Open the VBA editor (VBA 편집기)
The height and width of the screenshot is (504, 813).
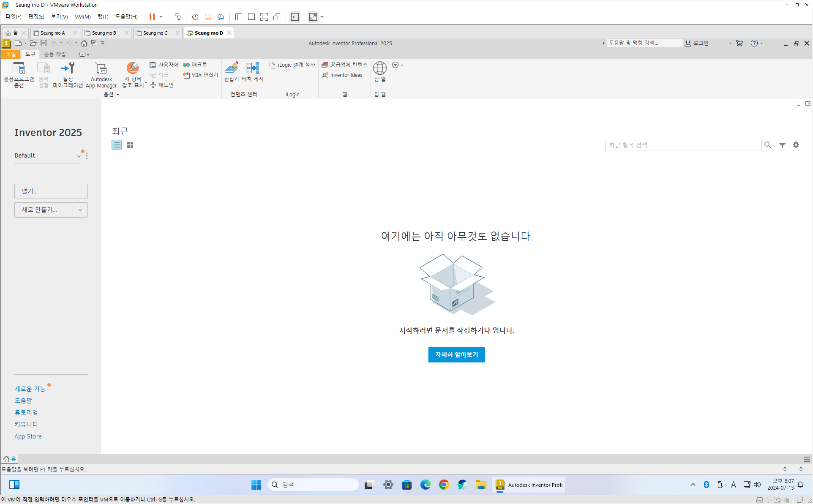(x=201, y=75)
